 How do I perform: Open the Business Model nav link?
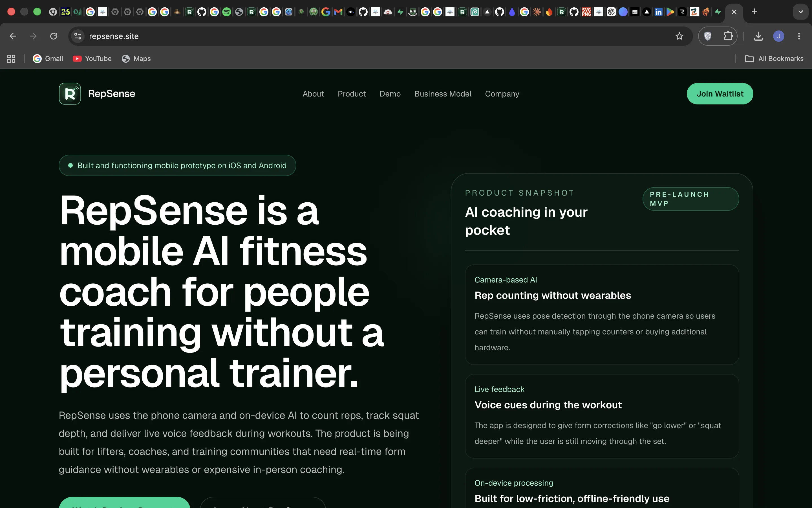click(x=443, y=94)
